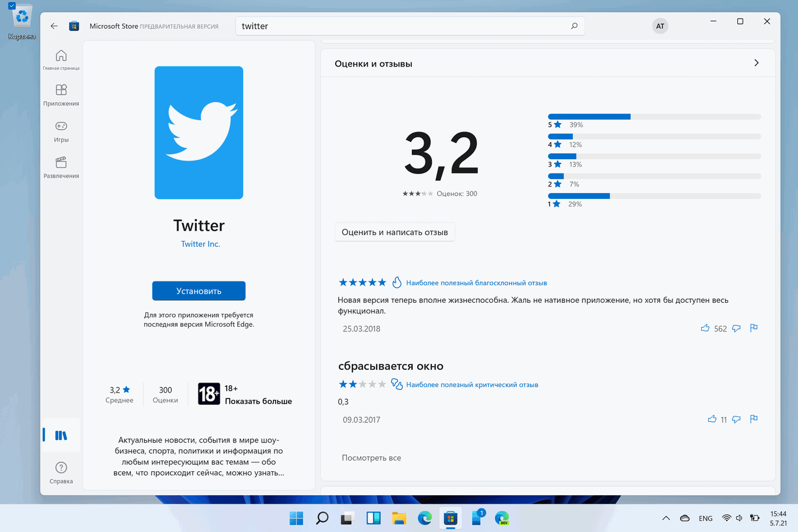
Task: Click the OneDrive cloud tray icon
Action: pyautogui.click(x=685, y=518)
